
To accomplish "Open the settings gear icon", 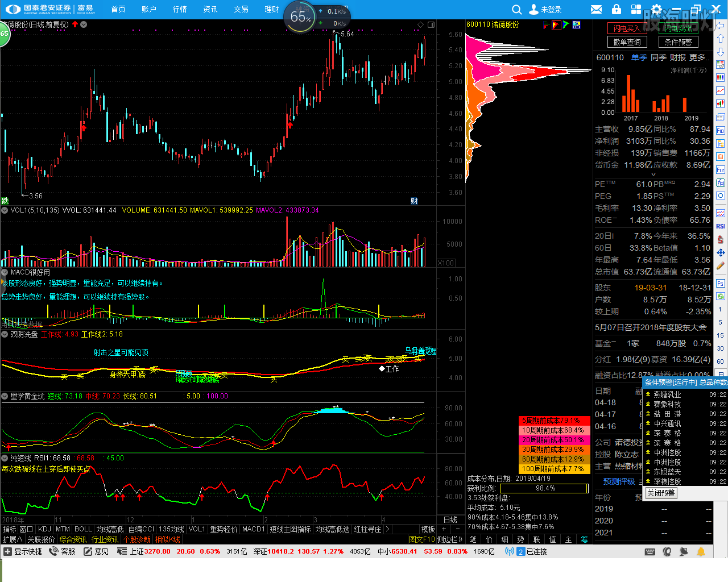I will [656, 10].
